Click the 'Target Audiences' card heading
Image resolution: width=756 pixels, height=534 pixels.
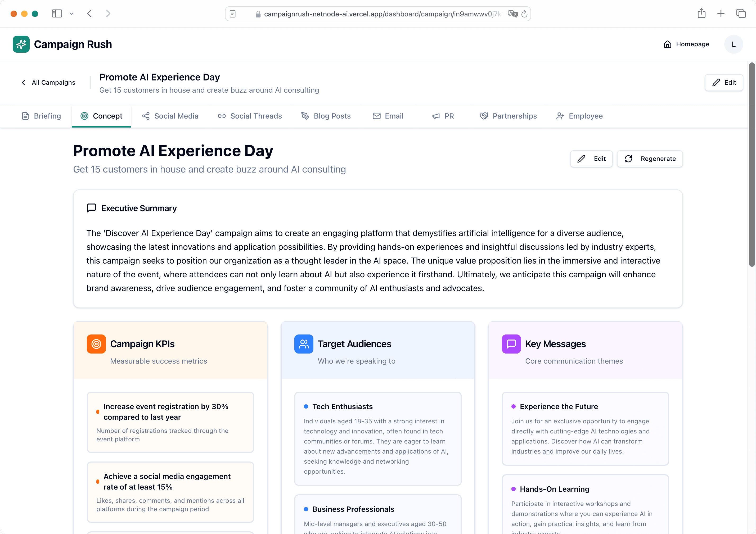pyautogui.click(x=354, y=344)
